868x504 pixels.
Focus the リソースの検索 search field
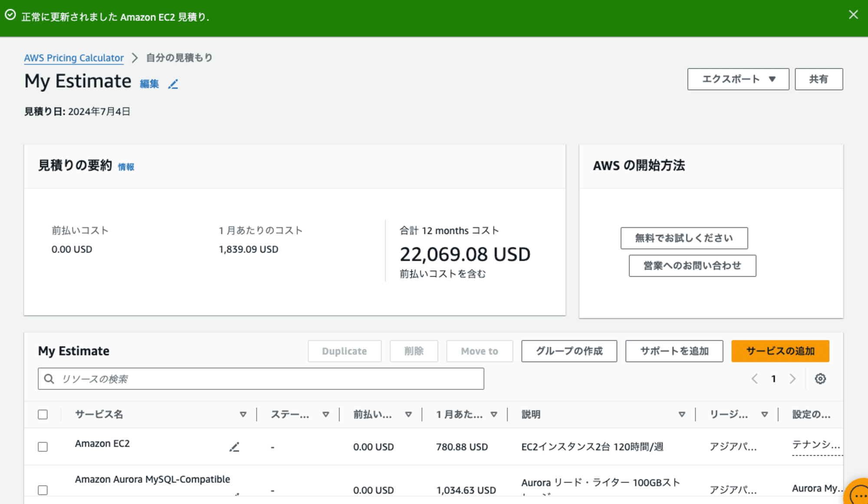click(261, 379)
